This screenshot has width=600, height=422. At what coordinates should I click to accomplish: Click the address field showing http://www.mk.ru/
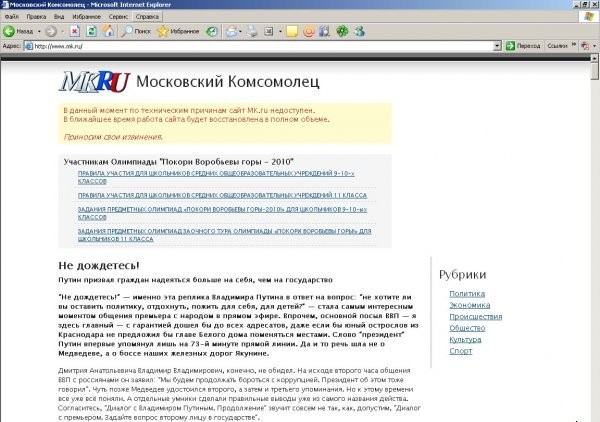tap(263, 46)
